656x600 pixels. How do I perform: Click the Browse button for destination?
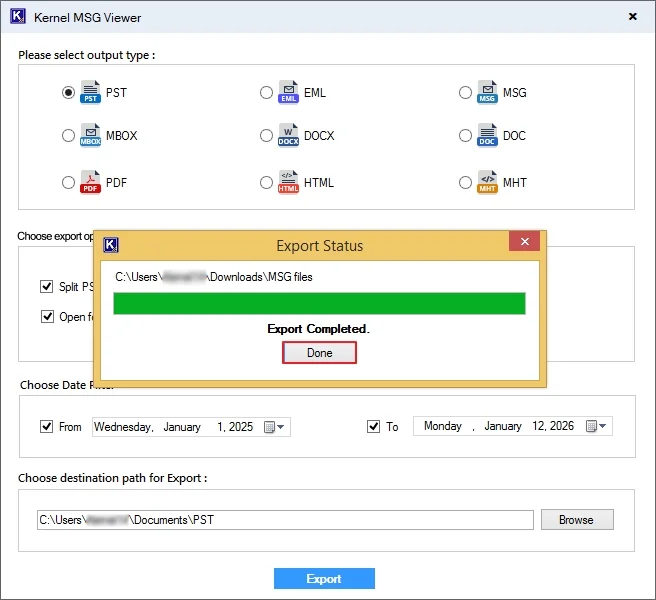pyautogui.click(x=576, y=520)
